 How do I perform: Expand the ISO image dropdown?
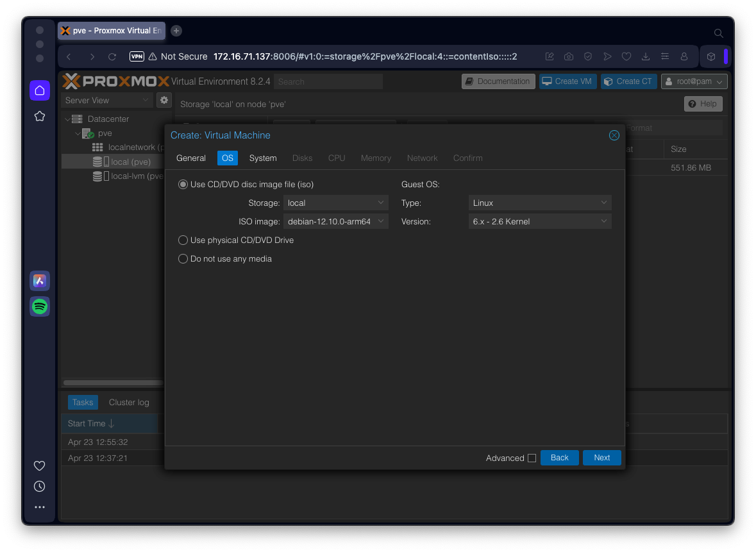[x=335, y=222]
